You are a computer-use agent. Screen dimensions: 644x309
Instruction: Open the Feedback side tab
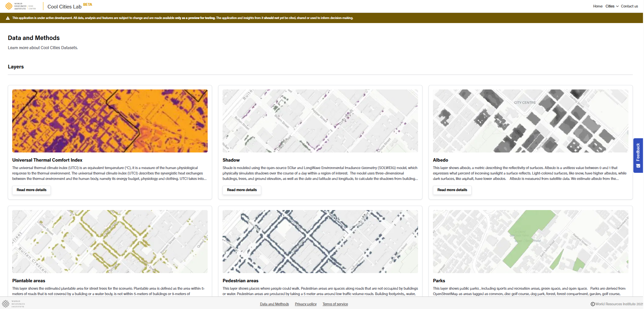coord(638,156)
